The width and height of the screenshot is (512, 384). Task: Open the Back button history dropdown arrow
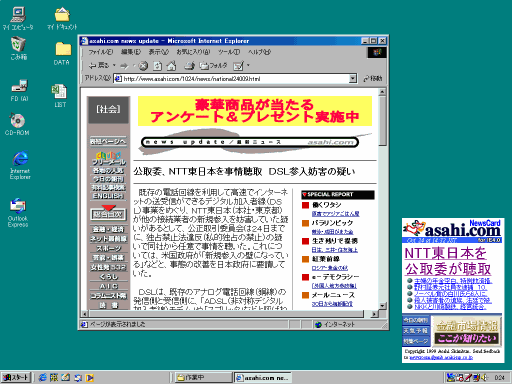114,66
